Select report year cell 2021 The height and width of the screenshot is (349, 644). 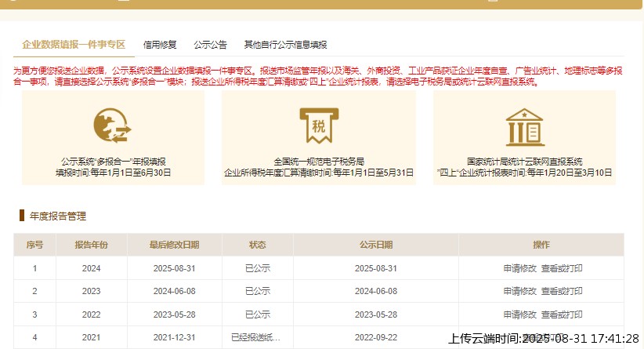91,337
